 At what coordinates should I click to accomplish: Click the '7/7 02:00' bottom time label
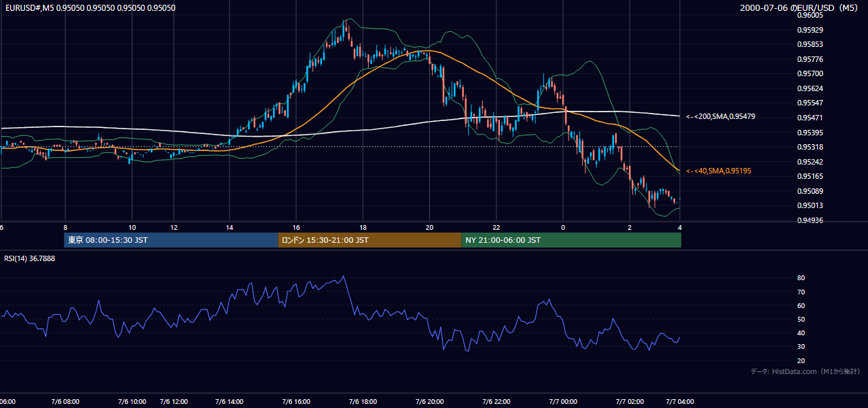(x=629, y=402)
